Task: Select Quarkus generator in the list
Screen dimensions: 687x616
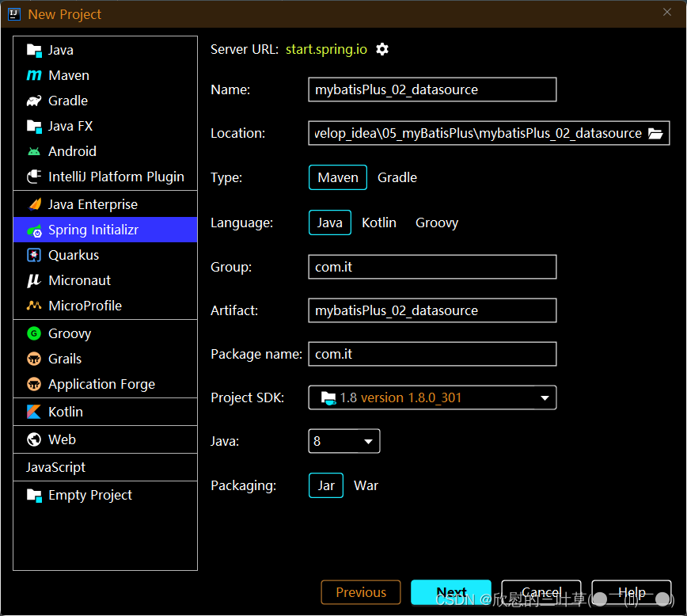Action: pyautogui.click(x=105, y=255)
